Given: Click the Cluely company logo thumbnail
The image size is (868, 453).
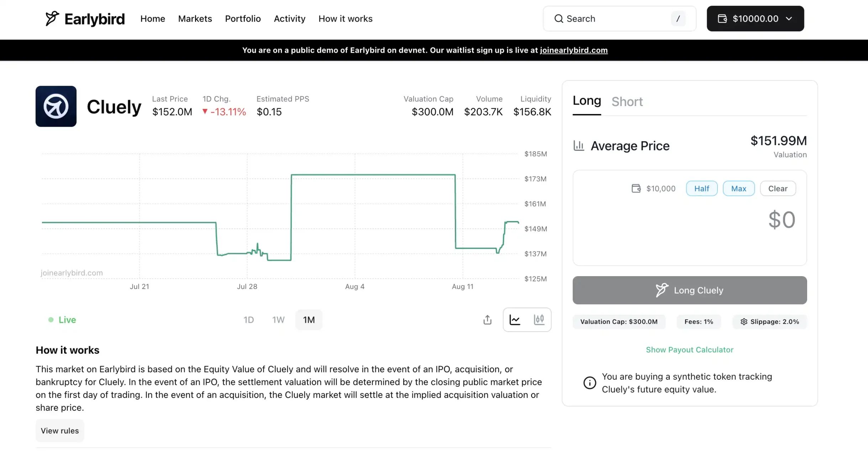Looking at the screenshot, I should pos(56,106).
